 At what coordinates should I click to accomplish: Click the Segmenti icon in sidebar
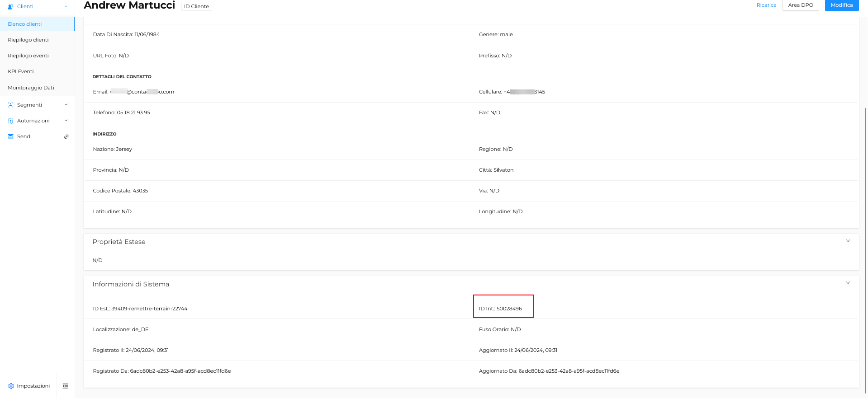[11, 105]
